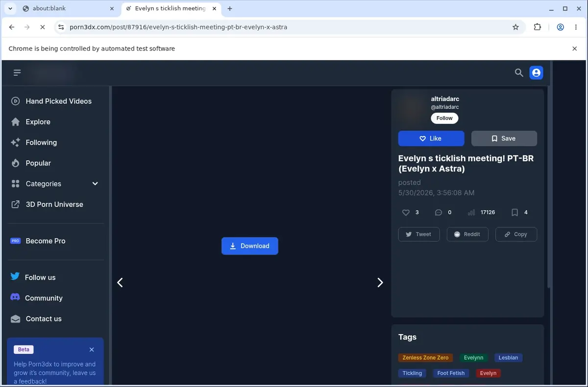Image resolution: width=588 pixels, height=387 pixels.
Task: Click the comments bubble icon
Action: (x=439, y=213)
